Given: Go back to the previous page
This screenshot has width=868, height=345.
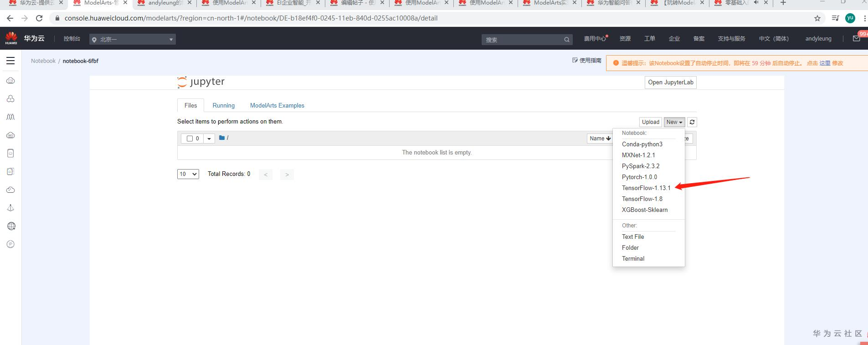Looking at the screenshot, I should 10,18.
